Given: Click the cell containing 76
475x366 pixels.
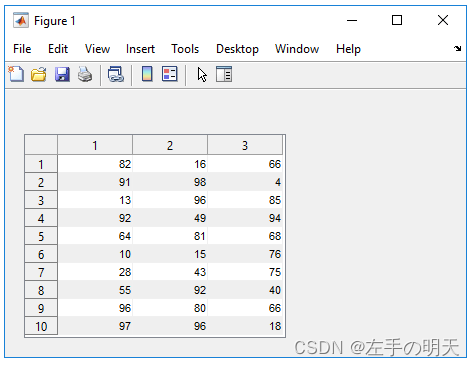Looking at the screenshot, I should click(x=245, y=254).
